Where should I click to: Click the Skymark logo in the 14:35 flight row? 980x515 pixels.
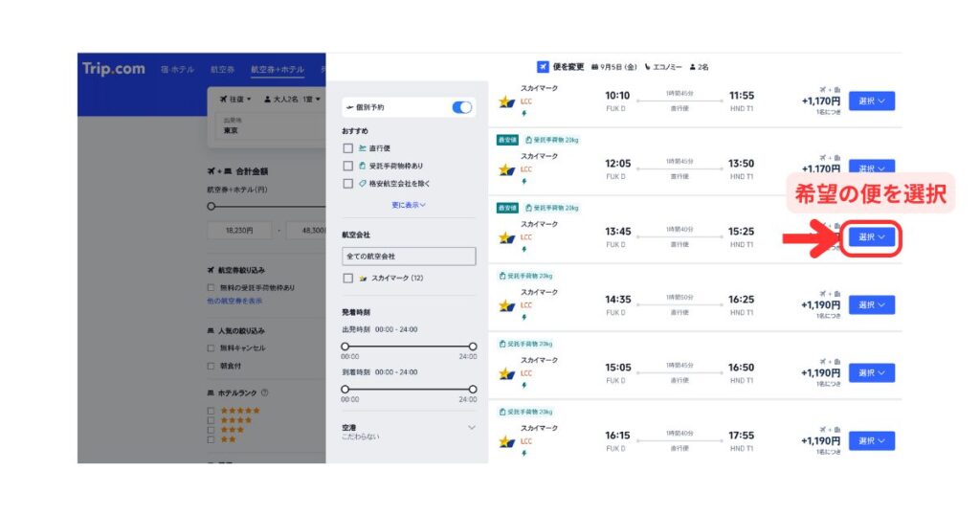(506, 306)
